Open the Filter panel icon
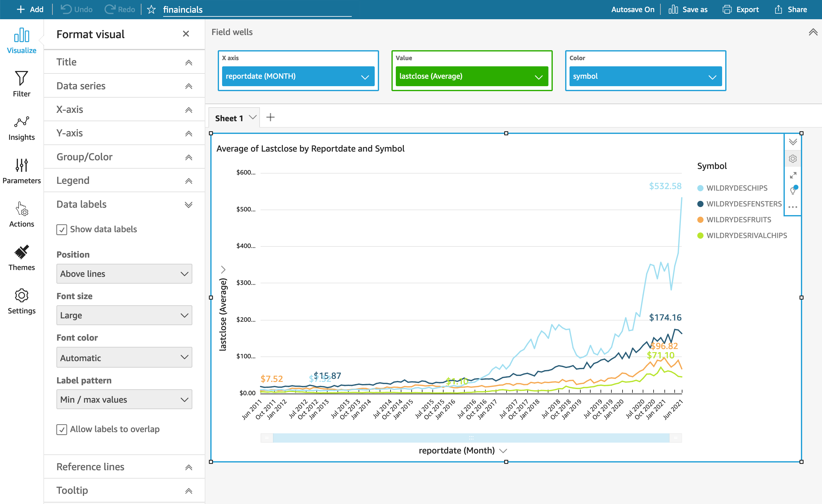The height and width of the screenshot is (504, 822). tap(21, 83)
